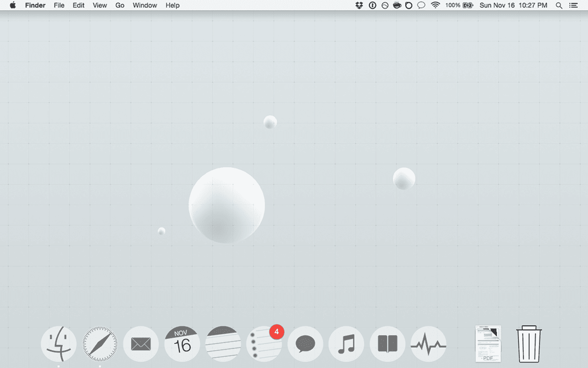588x368 pixels.
Task: Open the File menu
Action: (59, 5)
